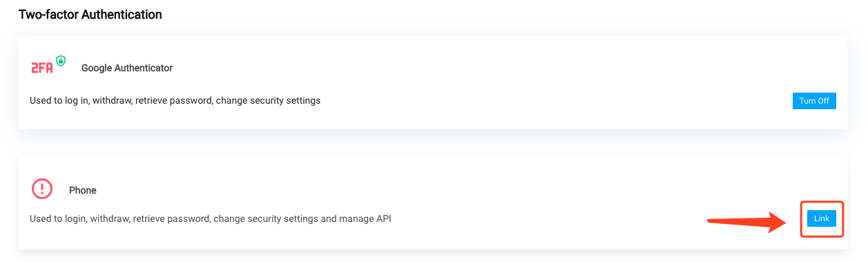Turn off Google Authenticator

(x=814, y=101)
